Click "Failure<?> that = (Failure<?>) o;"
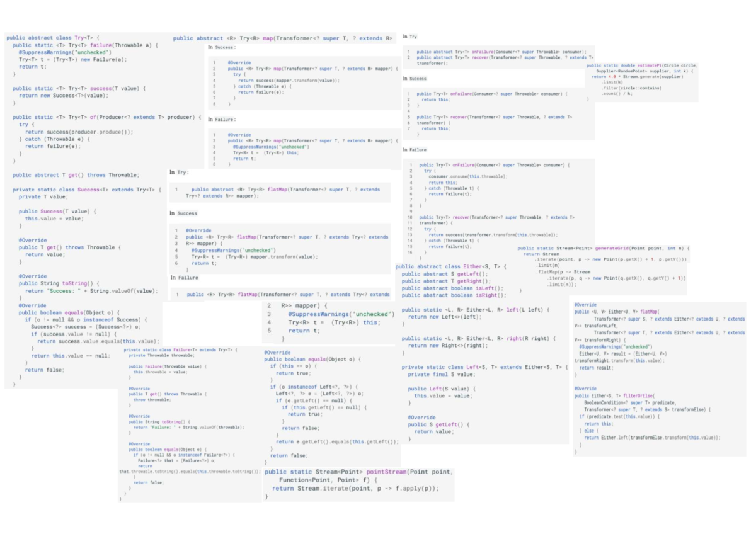756x534 pixels. pyautogui.click(x=177, y=460)
